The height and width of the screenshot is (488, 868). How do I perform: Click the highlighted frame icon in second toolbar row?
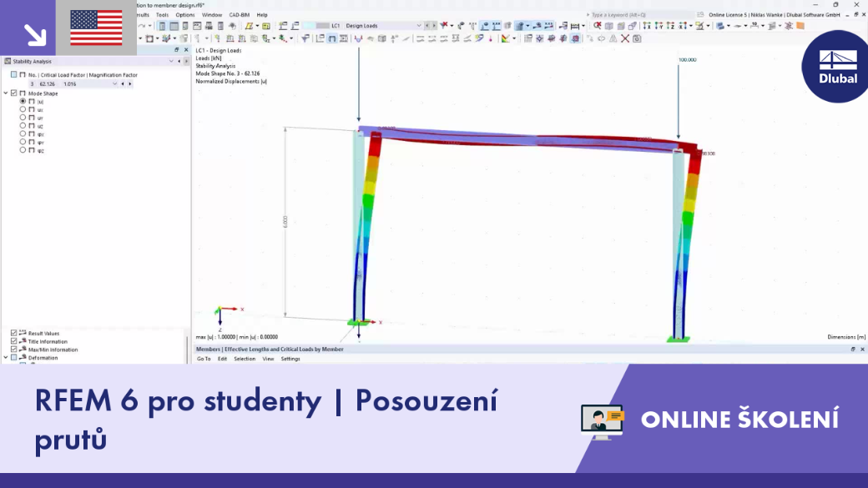coord(331,38)
